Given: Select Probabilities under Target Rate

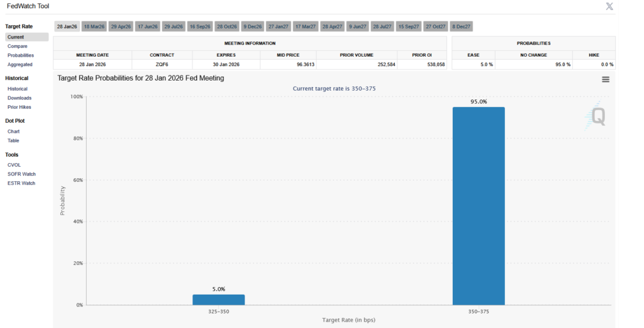Looking at the screenshot, I should [21, 55].
